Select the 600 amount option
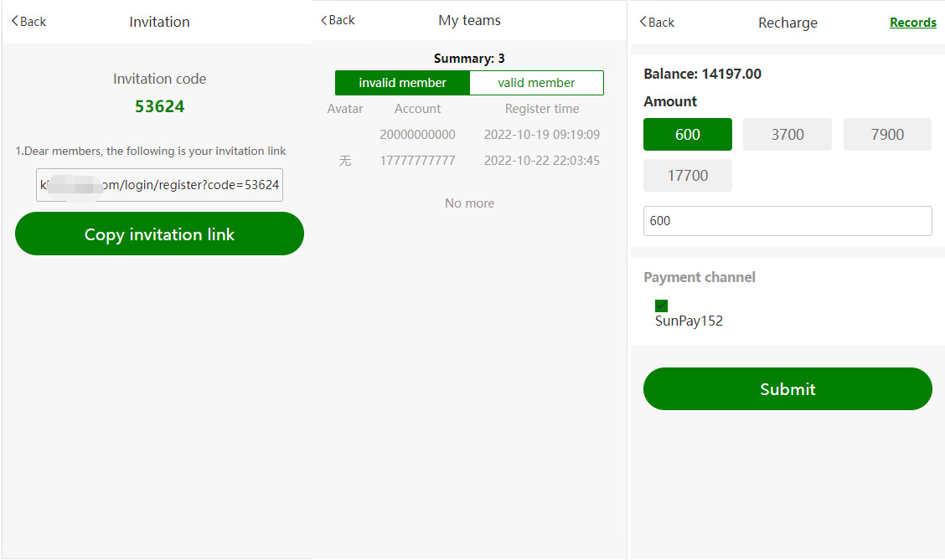This screenshot has height=560, width=945. pos(687,135)
